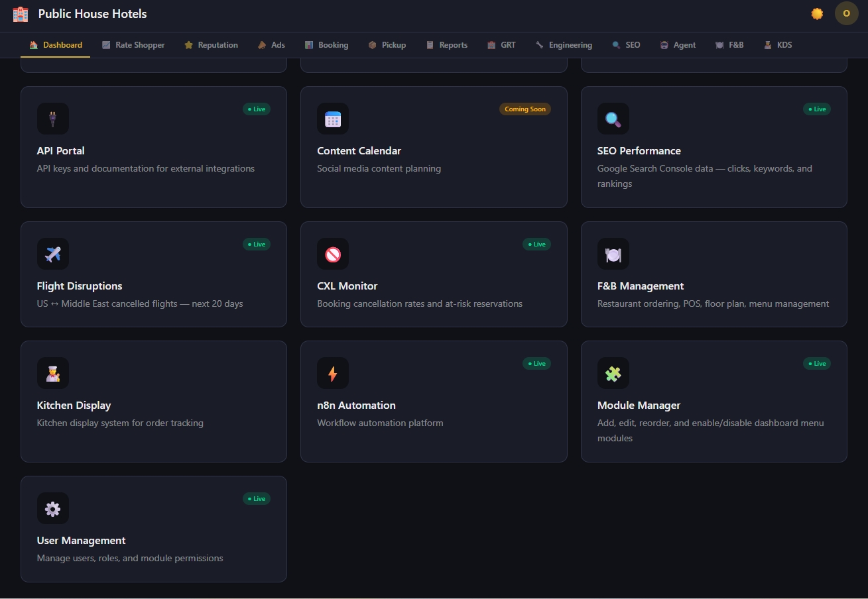
Task: Open the API Portal card title
Action: (x=61, y=151)
